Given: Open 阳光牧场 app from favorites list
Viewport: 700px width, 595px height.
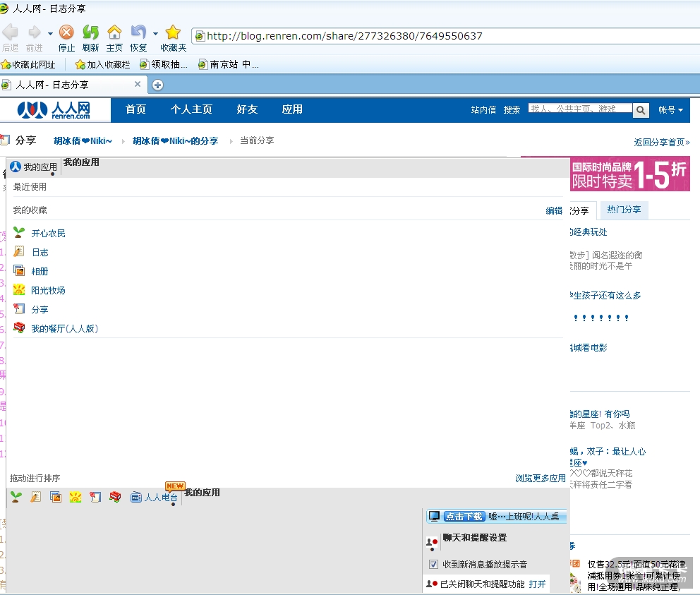Looking at the screenshot, I should pyautogui.click(x=48, y=290).
